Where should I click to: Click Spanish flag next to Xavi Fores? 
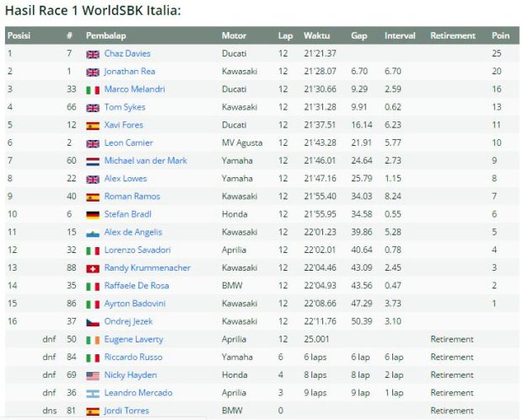coord(93,126)
